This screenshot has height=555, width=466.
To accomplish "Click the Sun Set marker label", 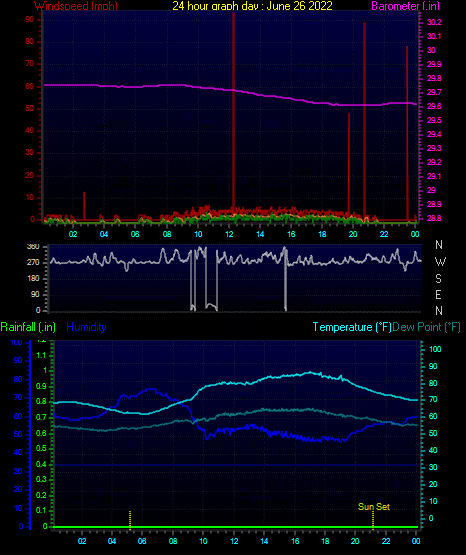I will pyautogui.click(x=374, y=507).
